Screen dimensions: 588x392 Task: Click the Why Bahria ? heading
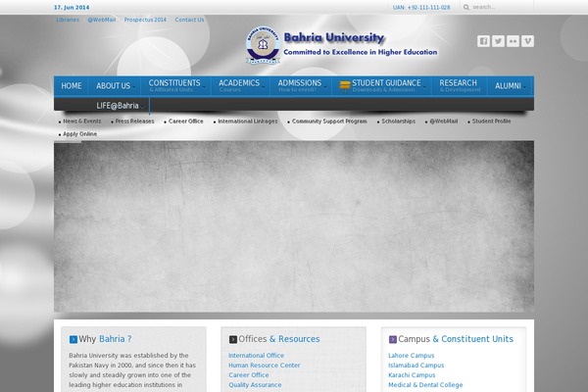(105, 339)
